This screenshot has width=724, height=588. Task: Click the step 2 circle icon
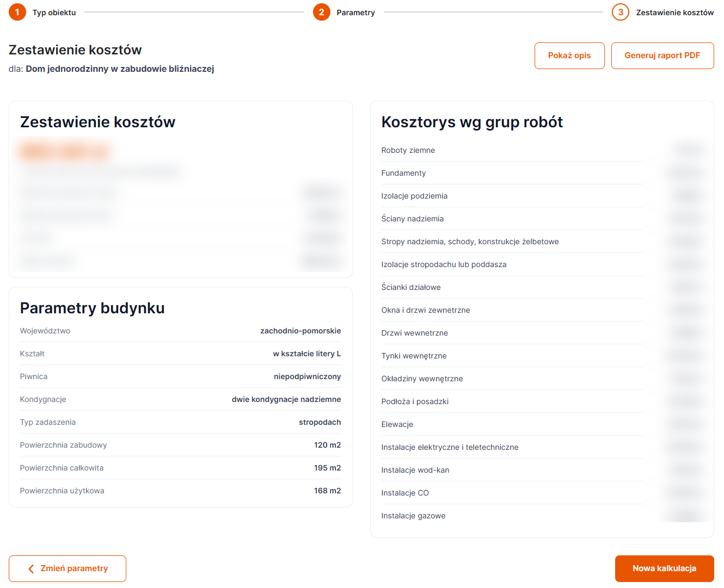click(322, 12)
